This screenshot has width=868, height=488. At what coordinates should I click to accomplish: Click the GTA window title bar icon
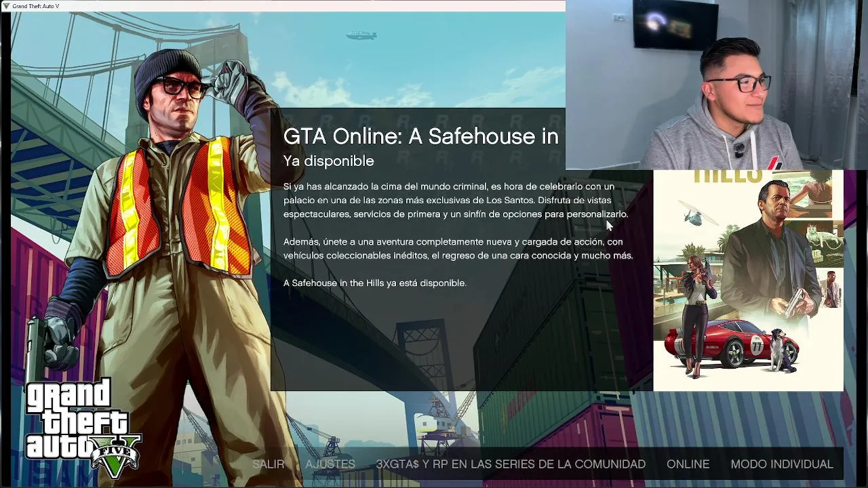pos(6,6)
